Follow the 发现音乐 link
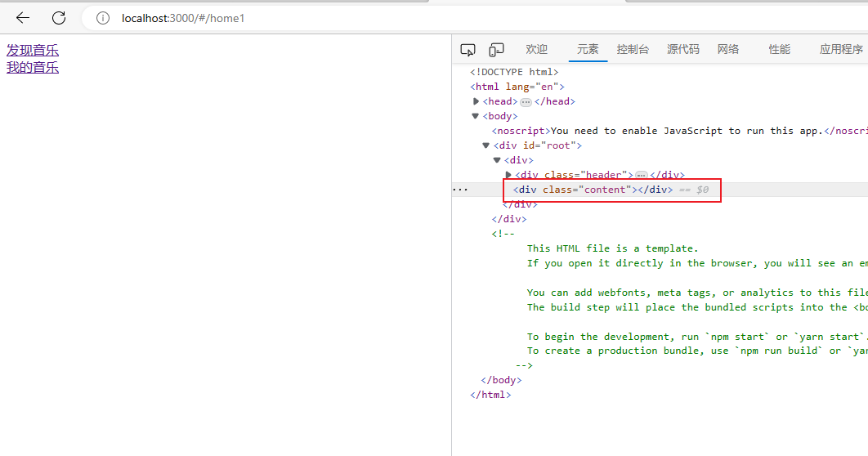Viewport: 868px width, 456px height. [33, 51]
